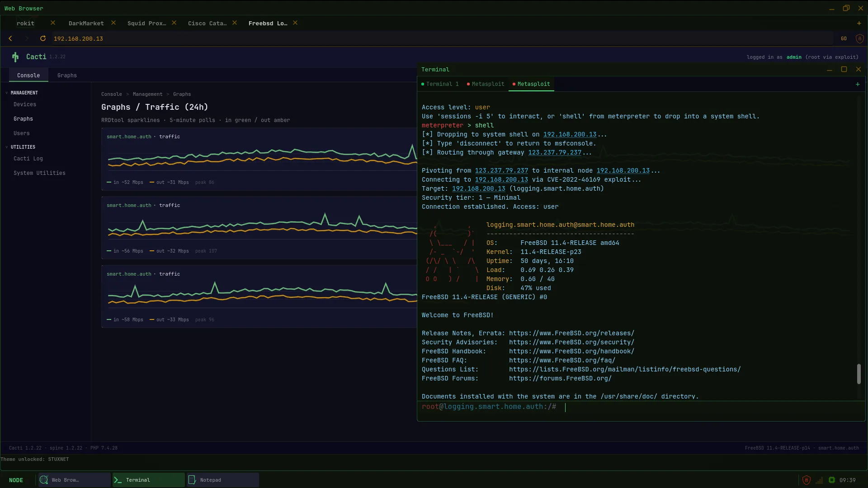Open a new browser tab with plus icon
The width and height of the screenshot is (868, 488).
point(859,23)
